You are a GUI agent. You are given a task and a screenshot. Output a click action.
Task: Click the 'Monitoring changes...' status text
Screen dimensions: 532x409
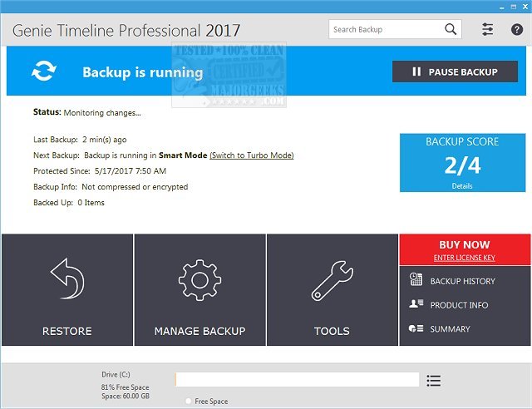click(102, 113)
